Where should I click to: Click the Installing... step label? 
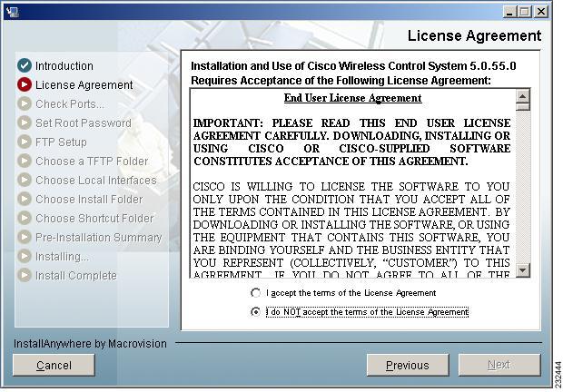(62, 257)
